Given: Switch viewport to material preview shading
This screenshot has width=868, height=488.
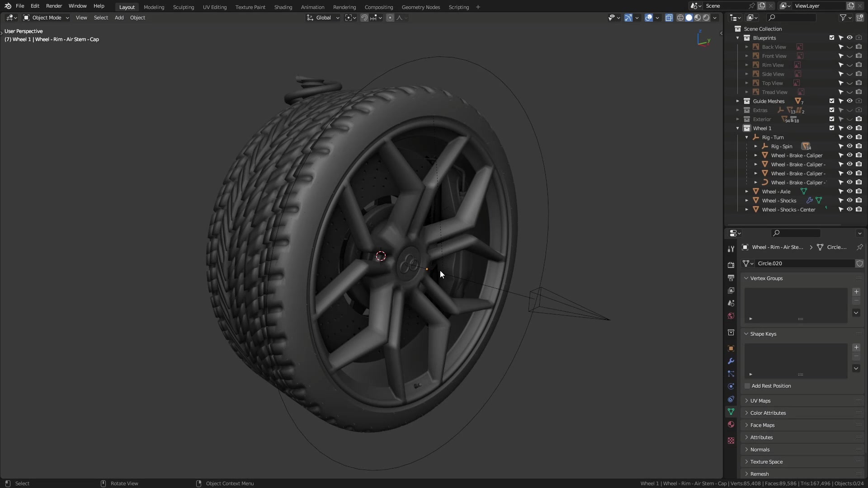Looking at the screenshot, I should (698, 18).
